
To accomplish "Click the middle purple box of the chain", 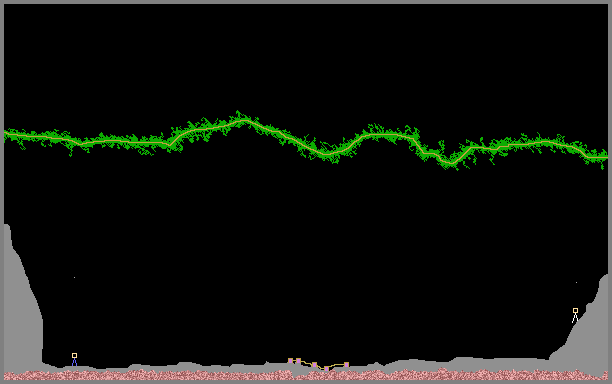I will [315, 365].
